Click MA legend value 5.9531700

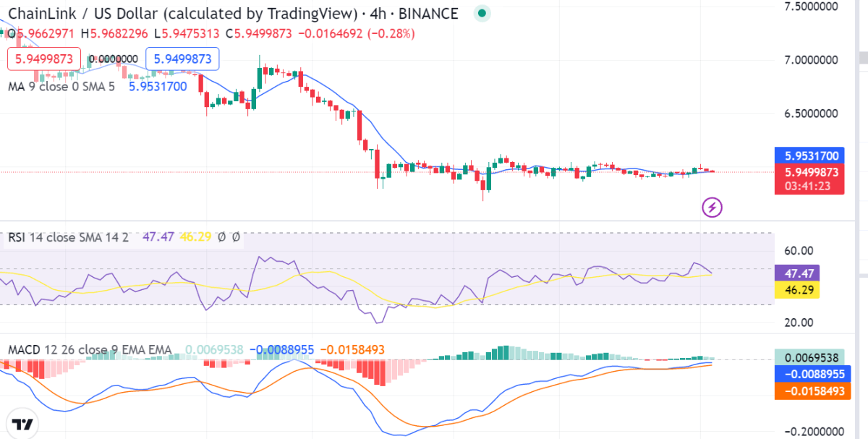click(x=158, y=86)
